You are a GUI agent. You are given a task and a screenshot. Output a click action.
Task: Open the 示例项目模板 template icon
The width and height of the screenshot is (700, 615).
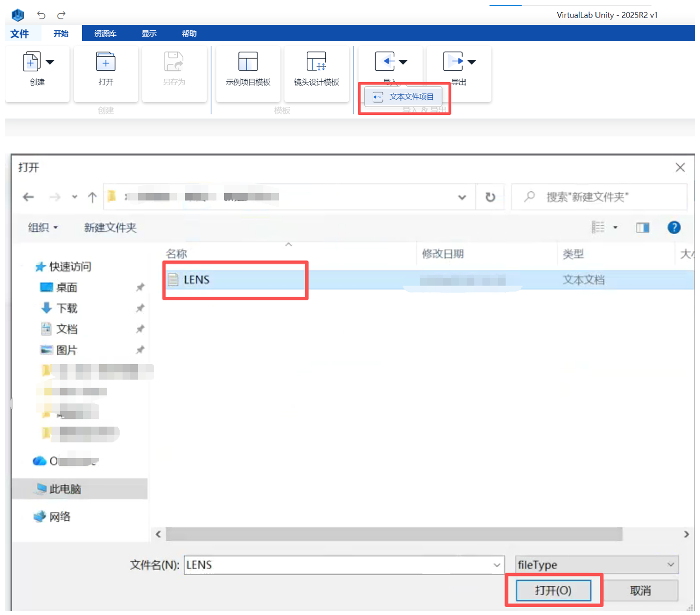pos(248,62)
